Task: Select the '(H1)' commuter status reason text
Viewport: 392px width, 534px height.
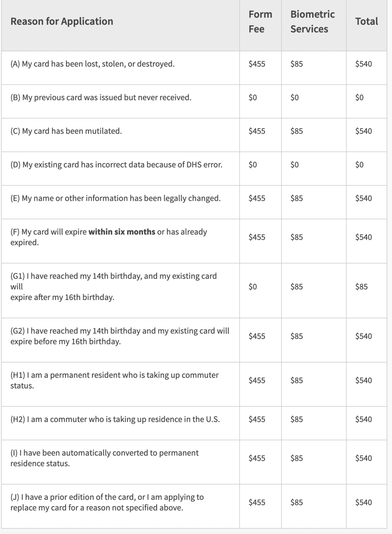Action: 114,375
